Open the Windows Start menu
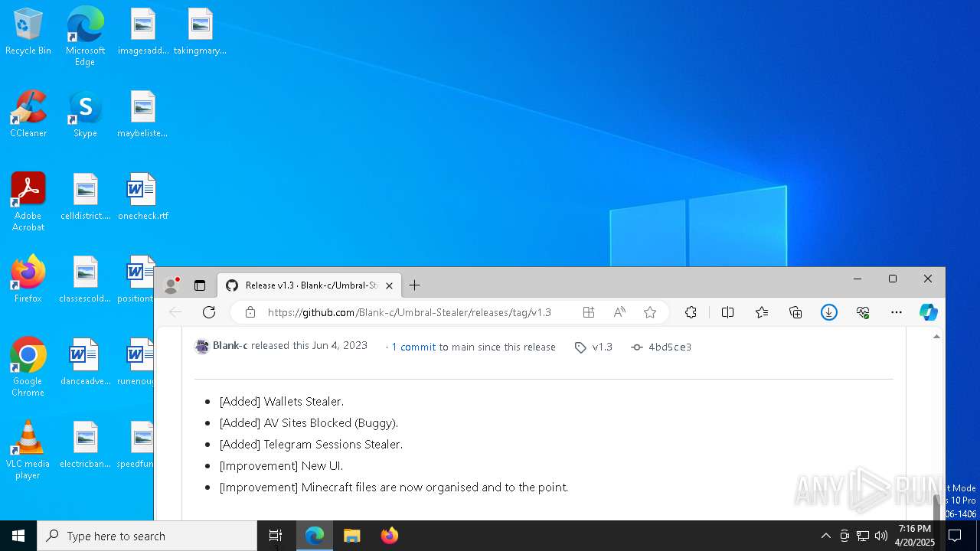The image size is (980, 551). tap(18, 536)
